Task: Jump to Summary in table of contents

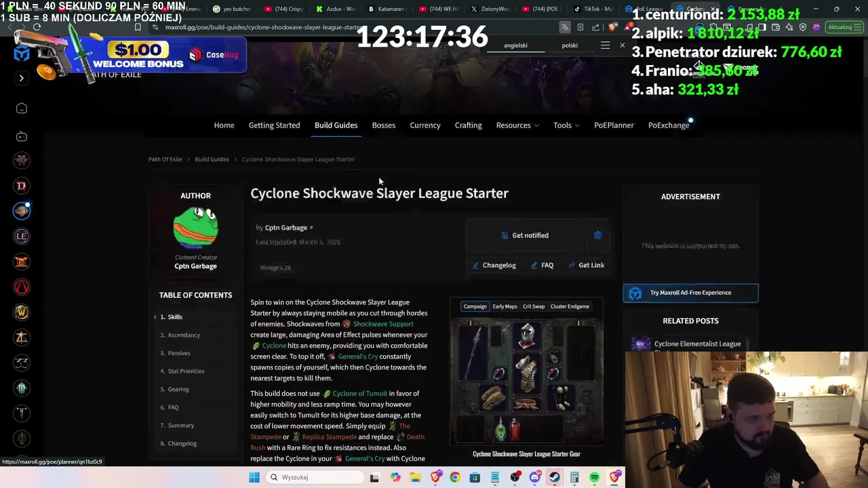Action: (181, 425)
